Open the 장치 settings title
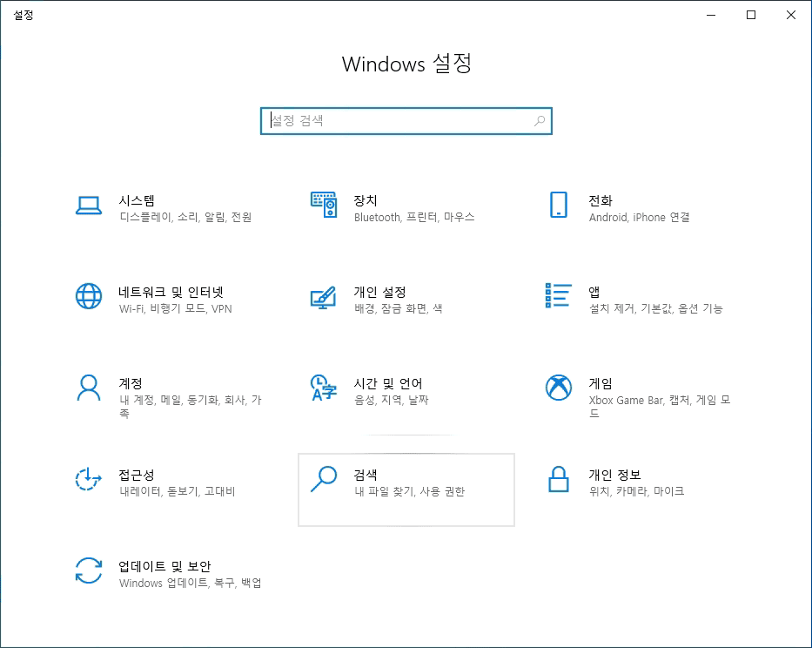The image size is (812, 648). pyautogui.click(x=366, y=200)
